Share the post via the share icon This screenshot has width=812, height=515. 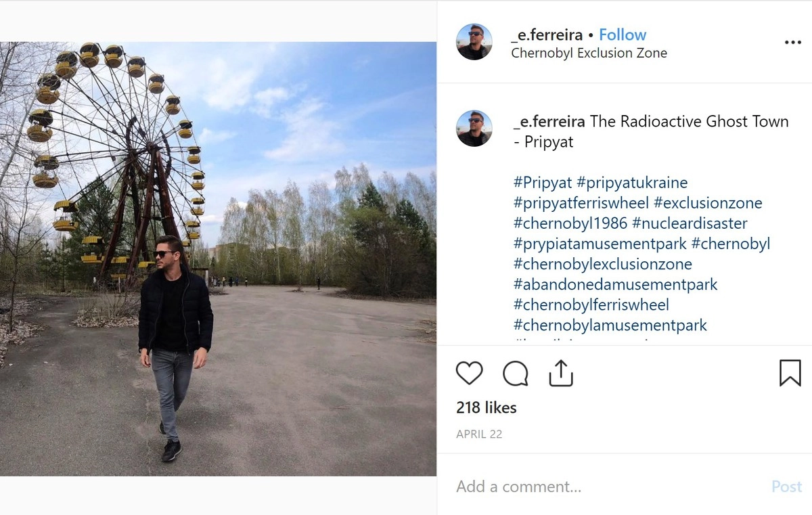[x=561, y=373]
